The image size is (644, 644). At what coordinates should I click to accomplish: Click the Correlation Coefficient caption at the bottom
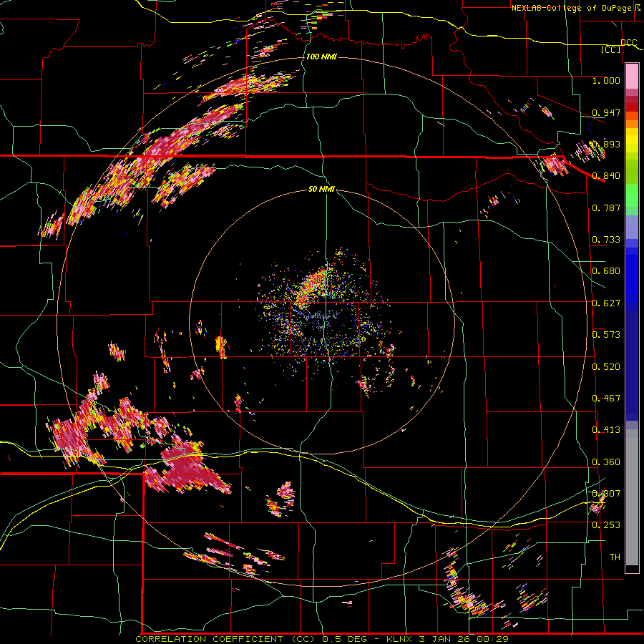click(x=321, y=639)
